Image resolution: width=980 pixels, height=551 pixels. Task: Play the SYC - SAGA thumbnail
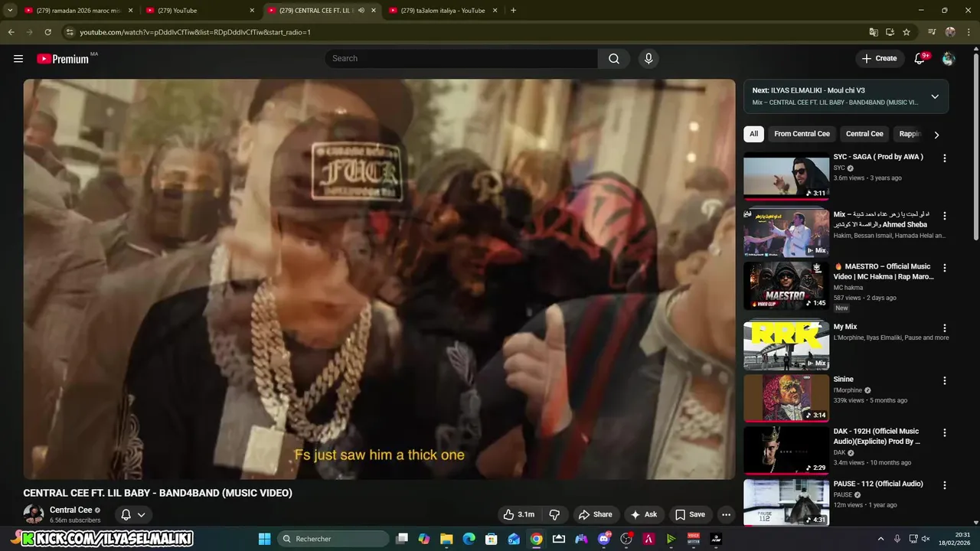click(786, 177)
